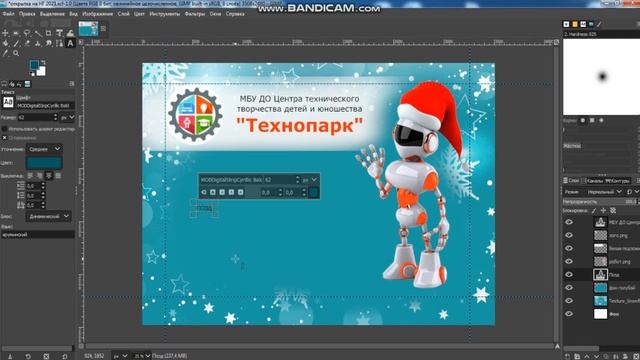Hide the фон голубой layer
Image resolution: width=640 pixels, height=360 pixels.
569,287
